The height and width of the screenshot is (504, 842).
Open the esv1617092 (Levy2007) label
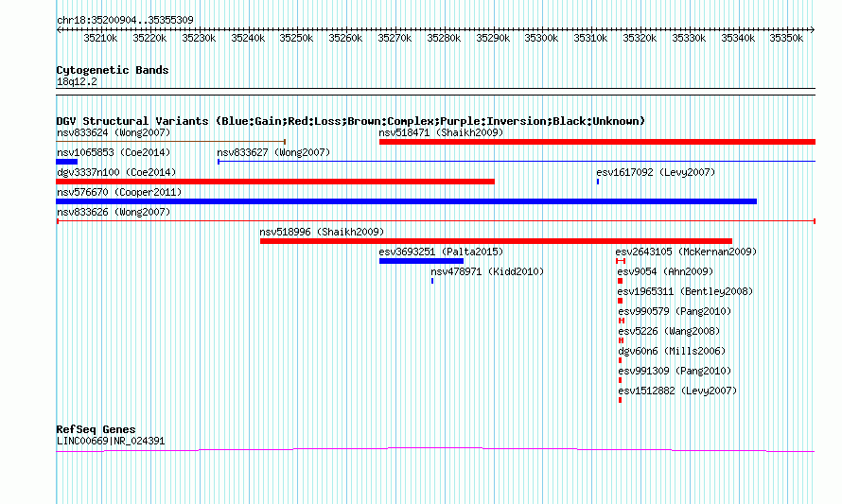coord(656,172)
